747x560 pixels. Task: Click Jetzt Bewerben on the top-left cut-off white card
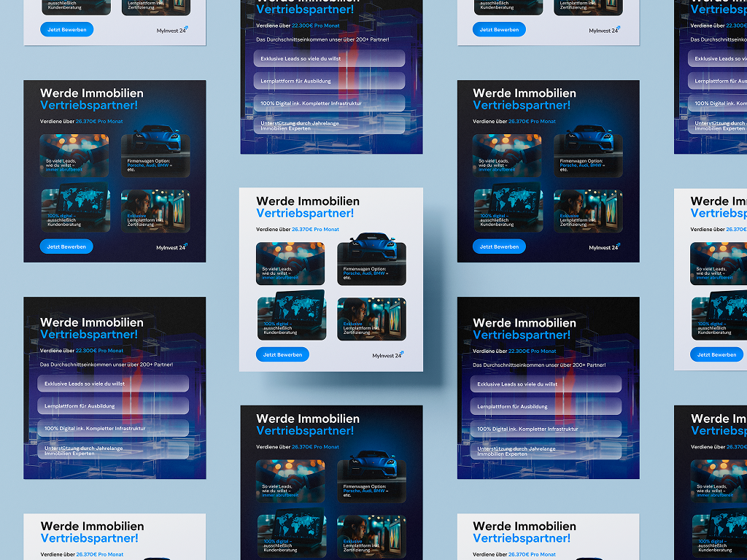[66, 29]
